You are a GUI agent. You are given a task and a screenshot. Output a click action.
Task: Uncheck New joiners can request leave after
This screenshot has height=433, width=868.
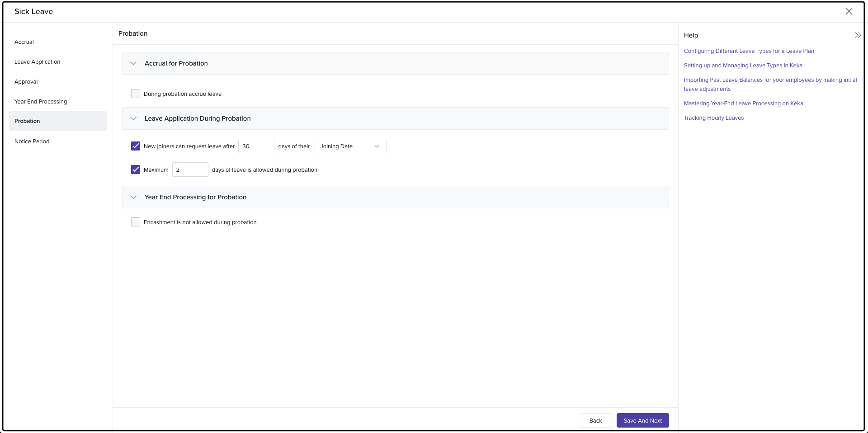pyautogui.click(x=136, y=146)
